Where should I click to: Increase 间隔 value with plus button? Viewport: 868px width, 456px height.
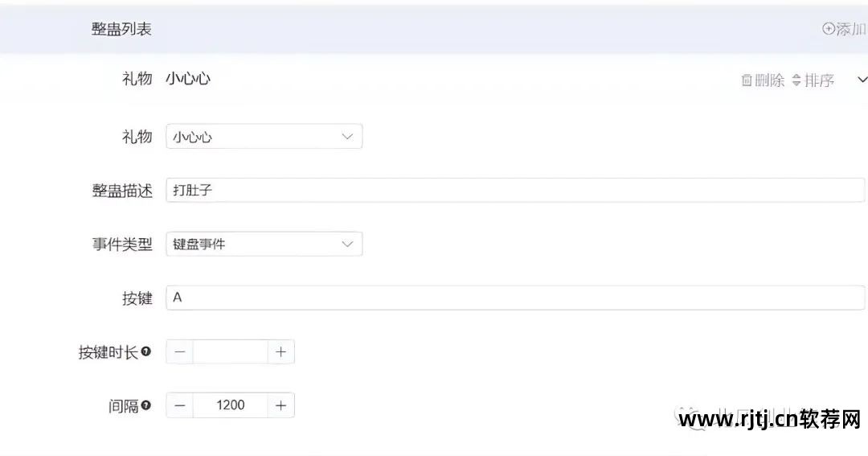click(280, 405)
